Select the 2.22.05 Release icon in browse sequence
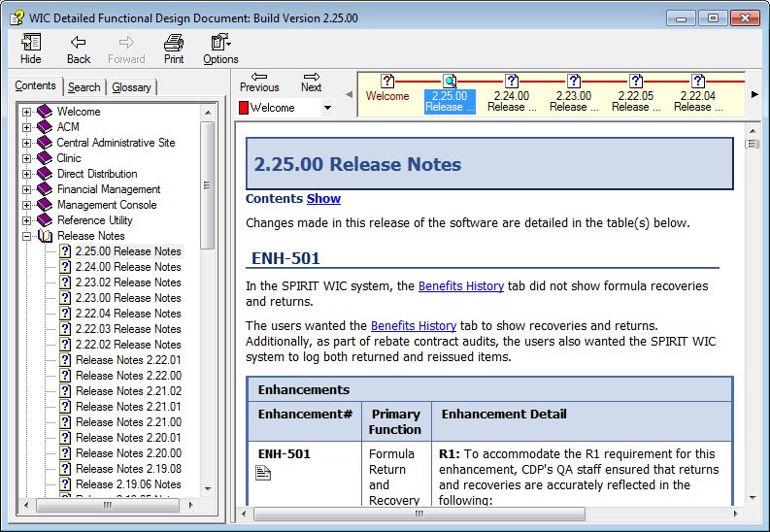 (635, 81)
